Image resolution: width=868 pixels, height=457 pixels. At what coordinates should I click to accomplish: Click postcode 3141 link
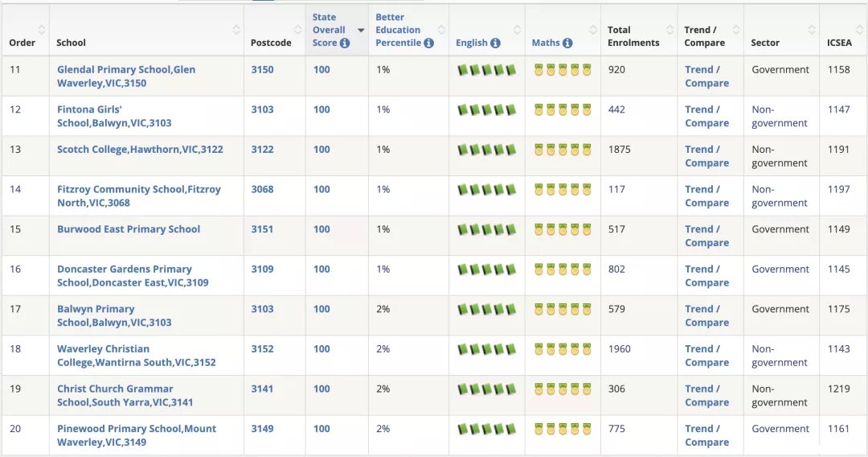coord(262,389)
